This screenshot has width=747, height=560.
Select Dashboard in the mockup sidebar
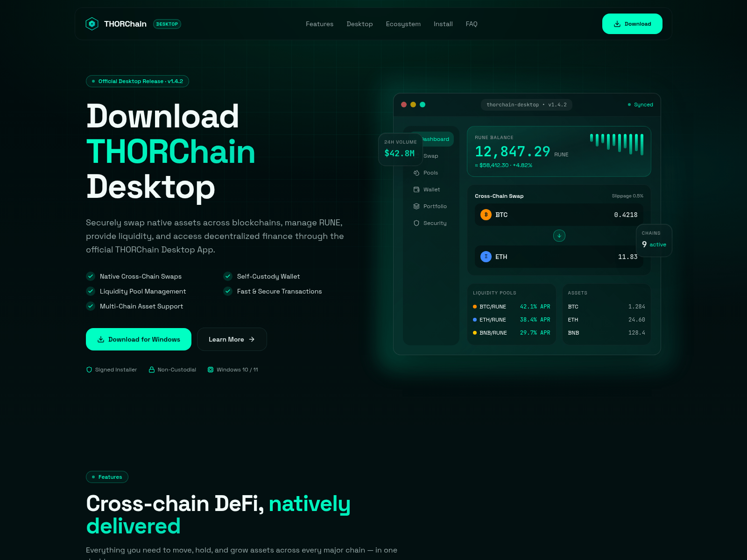pyautogui.click(x=436, y=139)
